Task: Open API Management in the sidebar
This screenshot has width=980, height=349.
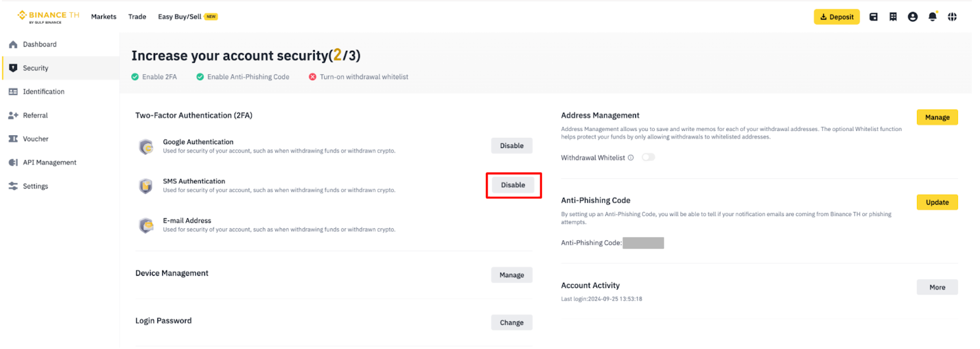Action: pyautogui.click(x=49, y=163)
